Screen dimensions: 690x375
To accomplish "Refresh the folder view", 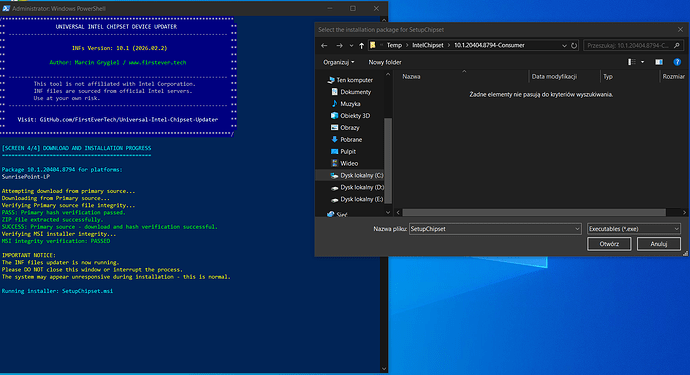I will pyautogui.click(x=574, y=45).
